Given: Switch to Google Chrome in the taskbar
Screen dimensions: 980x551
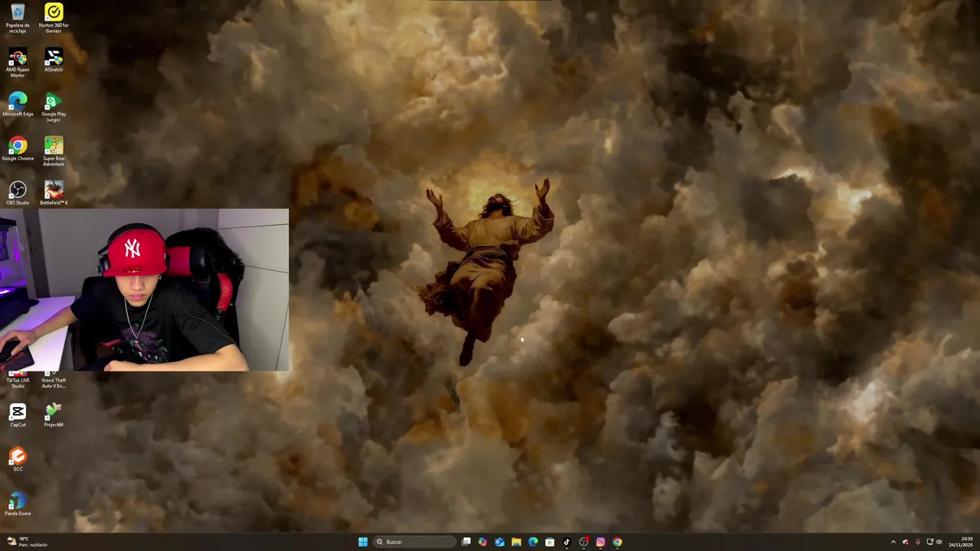Looking at the screenshot, I should (x=617, y=542).
